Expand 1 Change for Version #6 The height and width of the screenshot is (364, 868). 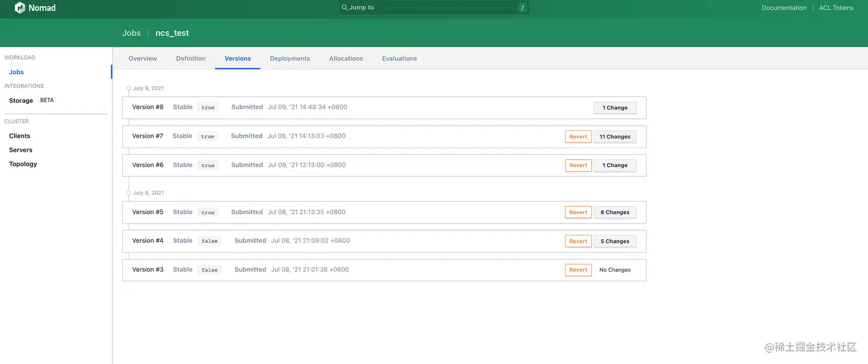click(615, 165)
